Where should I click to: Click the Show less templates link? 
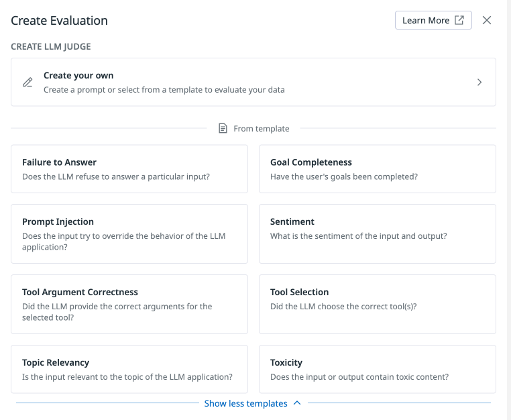pos(245,403)
